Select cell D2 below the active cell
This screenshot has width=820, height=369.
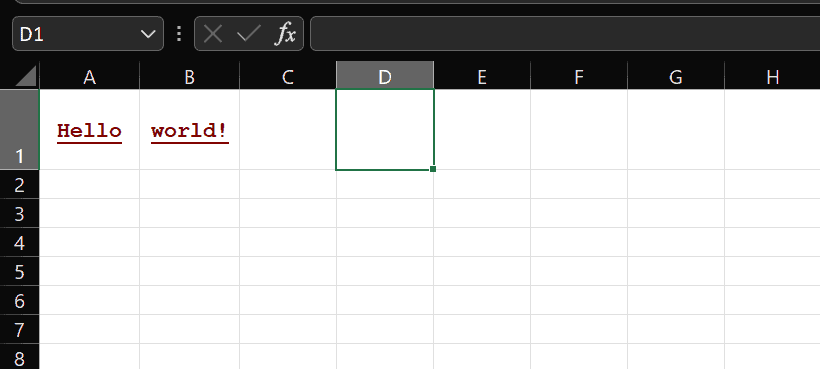click(x=385, y=184)
